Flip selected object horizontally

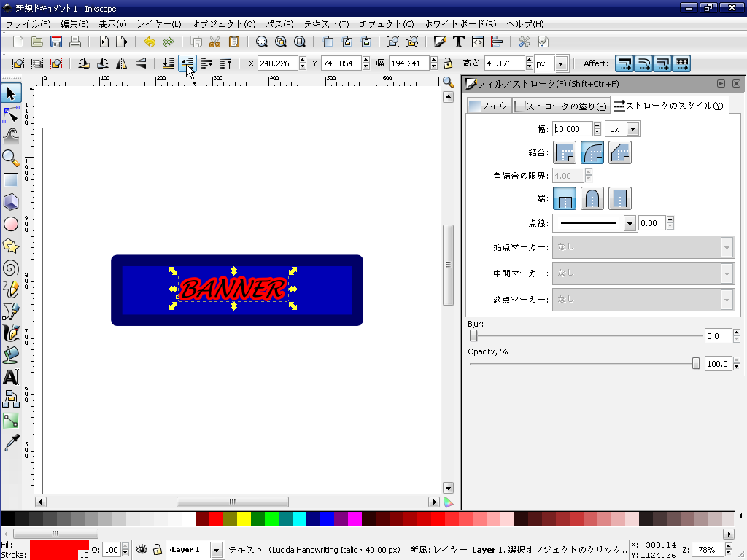tap(122, 63)
